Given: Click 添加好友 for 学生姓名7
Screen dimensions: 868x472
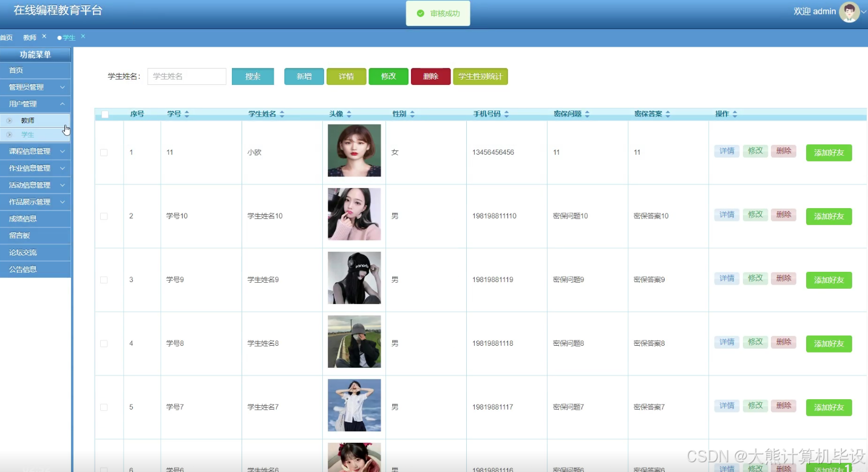Looking at the screenshot, I should [829, 408].
